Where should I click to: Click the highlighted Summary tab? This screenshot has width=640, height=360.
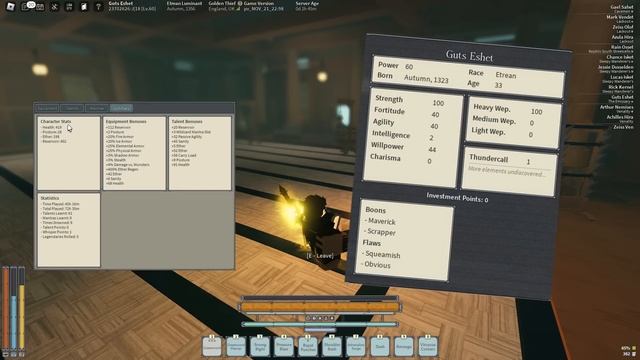121,108
